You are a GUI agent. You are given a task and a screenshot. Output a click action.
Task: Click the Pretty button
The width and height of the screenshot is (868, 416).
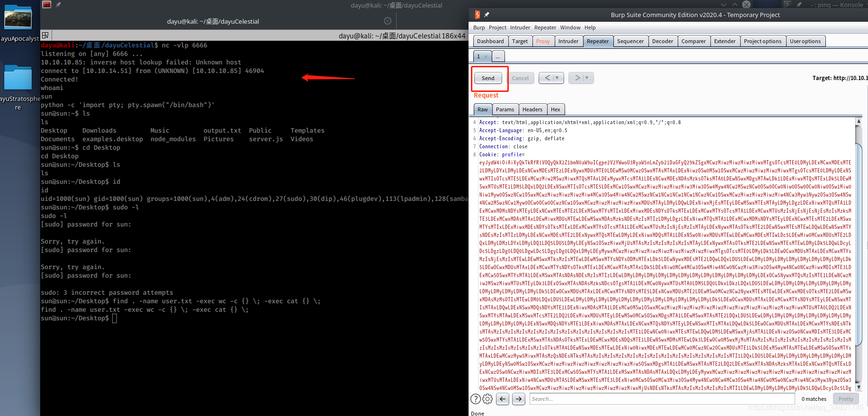point(846,399)
